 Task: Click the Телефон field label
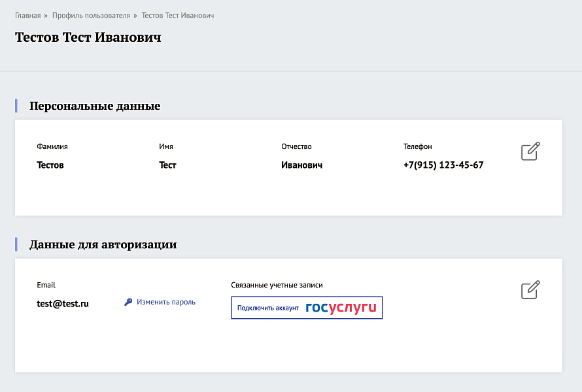pos(417,146)
